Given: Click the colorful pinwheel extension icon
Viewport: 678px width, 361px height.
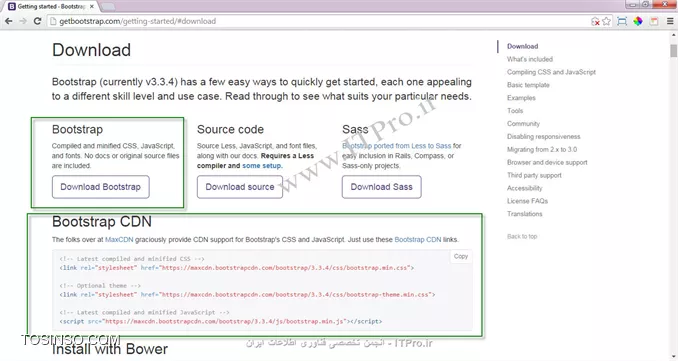Looking at the screenshot, I should click(638, 21).
